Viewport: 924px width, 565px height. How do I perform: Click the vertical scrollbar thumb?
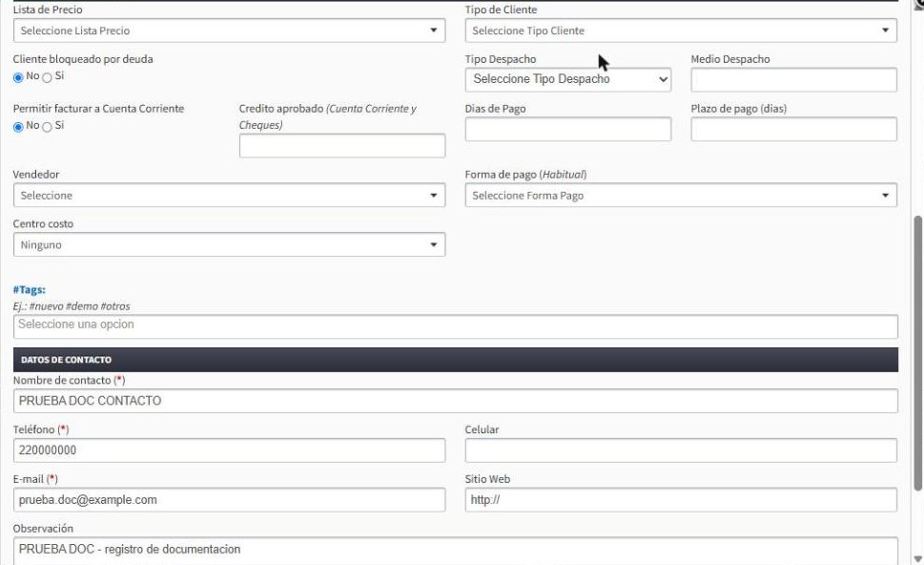coord(917,353)
